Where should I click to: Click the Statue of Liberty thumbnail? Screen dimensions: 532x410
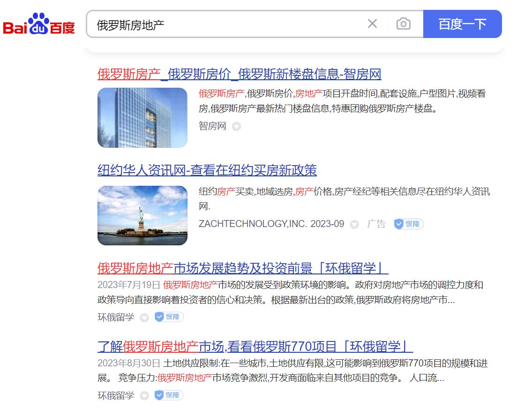click(x=142, y=215)
